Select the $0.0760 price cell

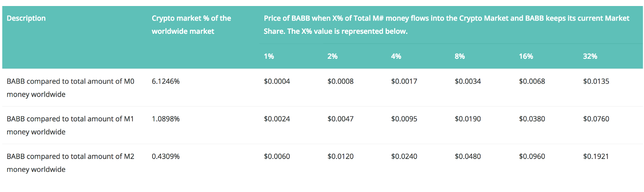pos(596,119)
